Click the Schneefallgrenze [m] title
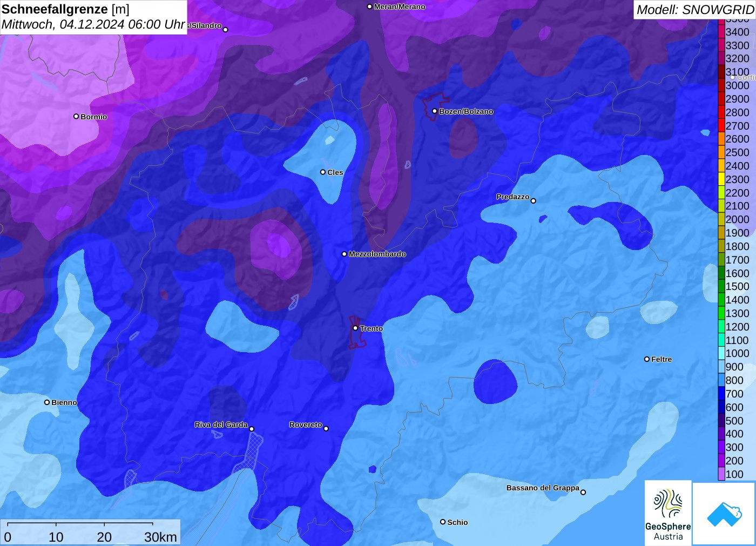 pyautogui.click(x=66, y=9)
